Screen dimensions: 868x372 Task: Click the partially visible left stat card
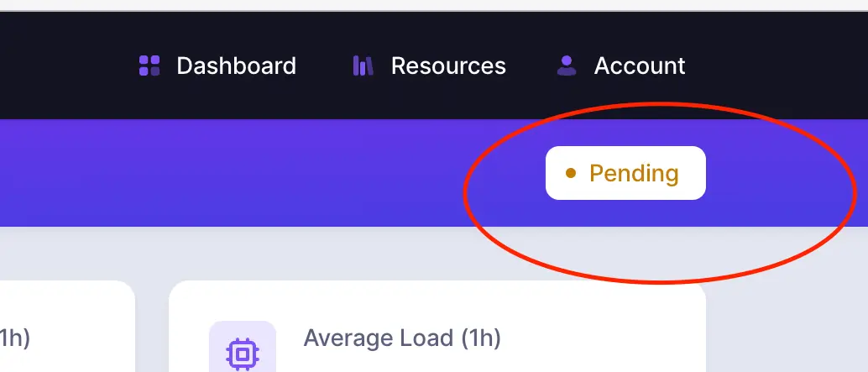click(67, 336)
